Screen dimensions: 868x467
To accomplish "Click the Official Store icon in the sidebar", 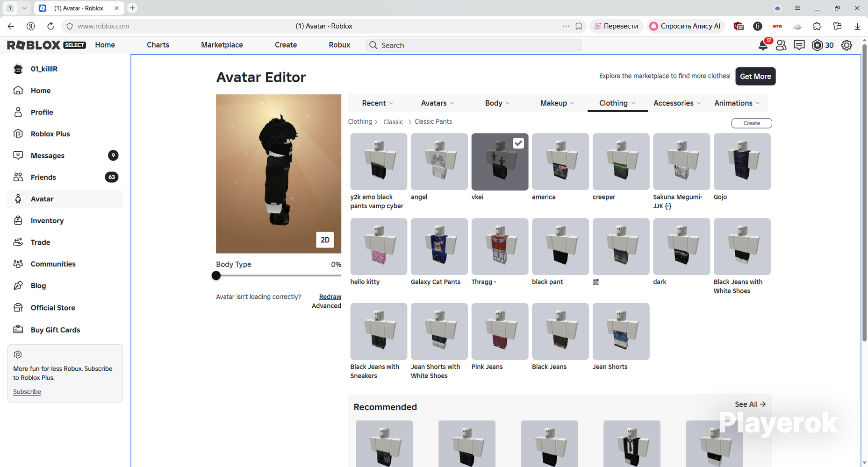I will (x=18, y=308).
